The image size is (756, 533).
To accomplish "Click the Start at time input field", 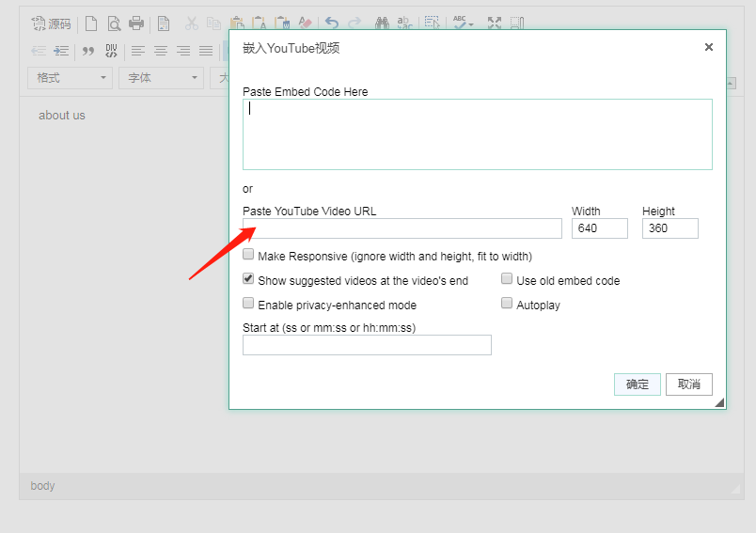I will [367, 345].
